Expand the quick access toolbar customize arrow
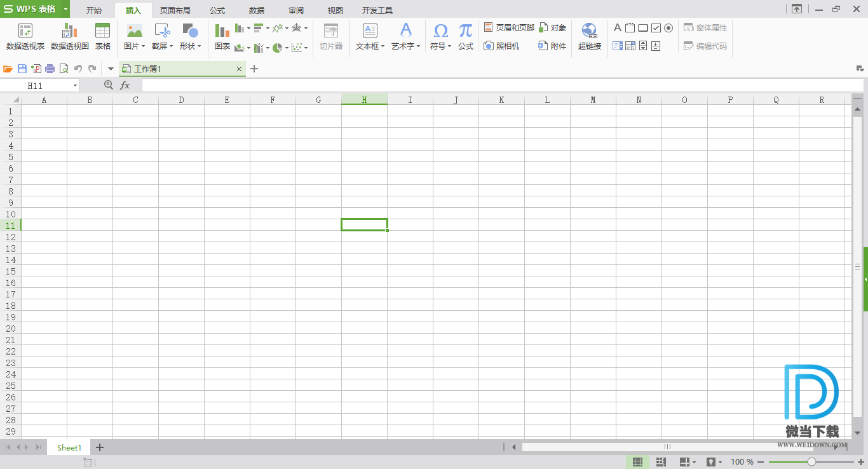The height and width of the screenshot is (469, 868). coord(111,69)
